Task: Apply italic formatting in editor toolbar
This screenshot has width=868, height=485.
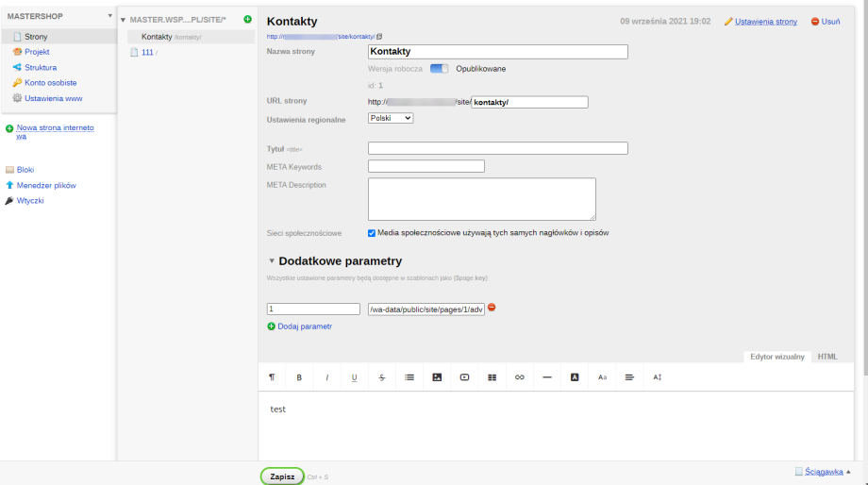Action: click(x=327, y=377)
